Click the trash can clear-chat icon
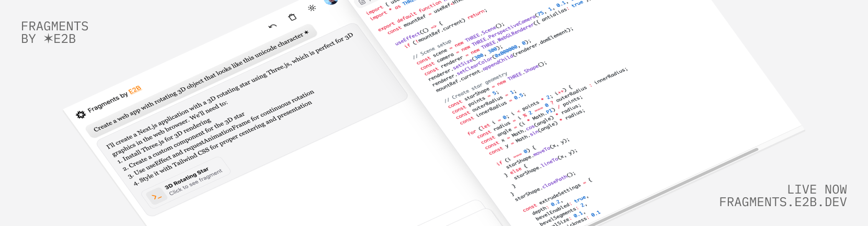 click(x=293, y=17)
